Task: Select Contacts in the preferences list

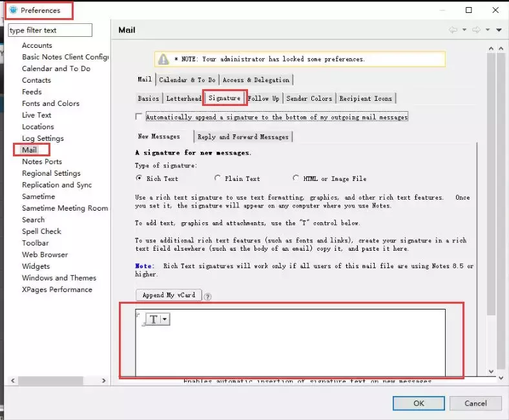Action: click(36, 80)
